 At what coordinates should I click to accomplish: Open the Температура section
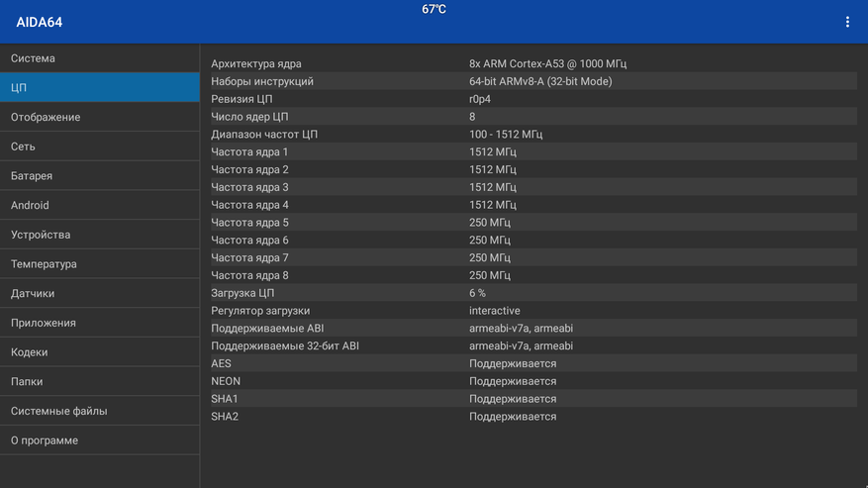100,263
